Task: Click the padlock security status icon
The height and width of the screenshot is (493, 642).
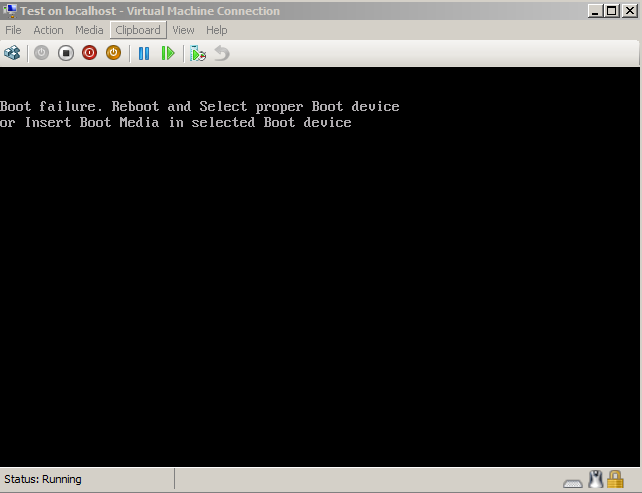Action: pos(615,479)
